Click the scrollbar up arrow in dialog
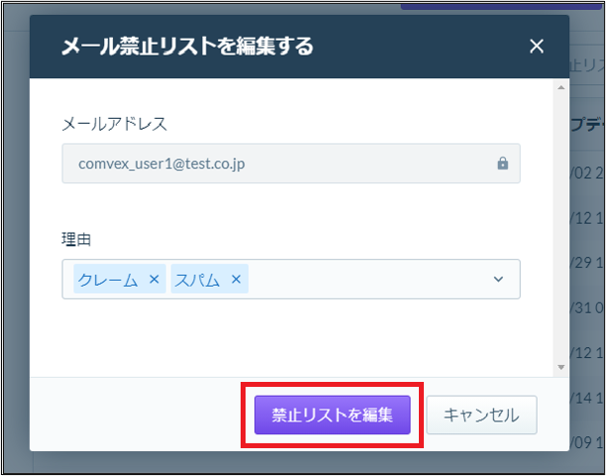 561,88
